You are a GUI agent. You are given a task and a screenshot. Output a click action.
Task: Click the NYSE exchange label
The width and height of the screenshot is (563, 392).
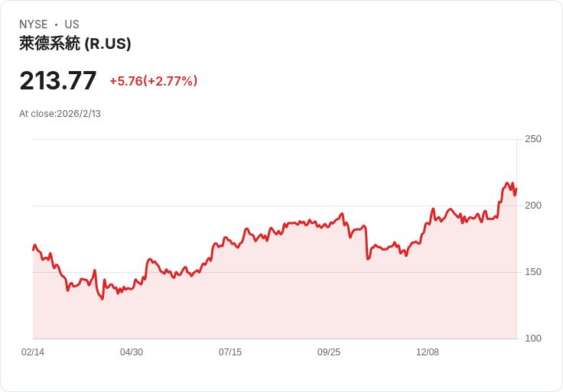pos(33,24)
